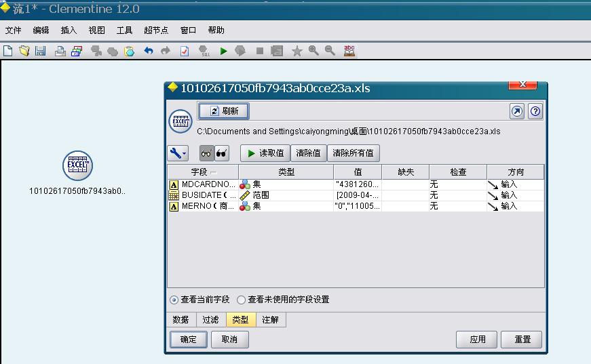Click the copy nodes toolbar icon
The width and height of the screenshot is (591, 364).
pyautogui.click(x=113, y=51)
